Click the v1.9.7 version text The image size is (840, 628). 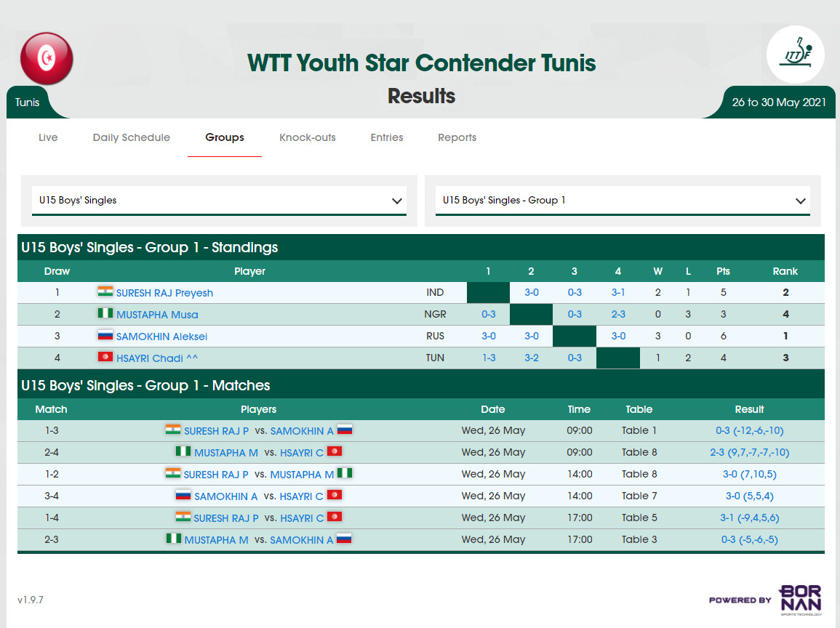tap(31, 600)
